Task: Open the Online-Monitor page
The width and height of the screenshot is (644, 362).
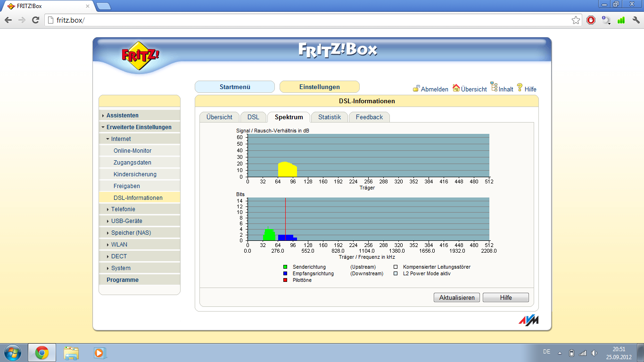Action: point(132,151)
